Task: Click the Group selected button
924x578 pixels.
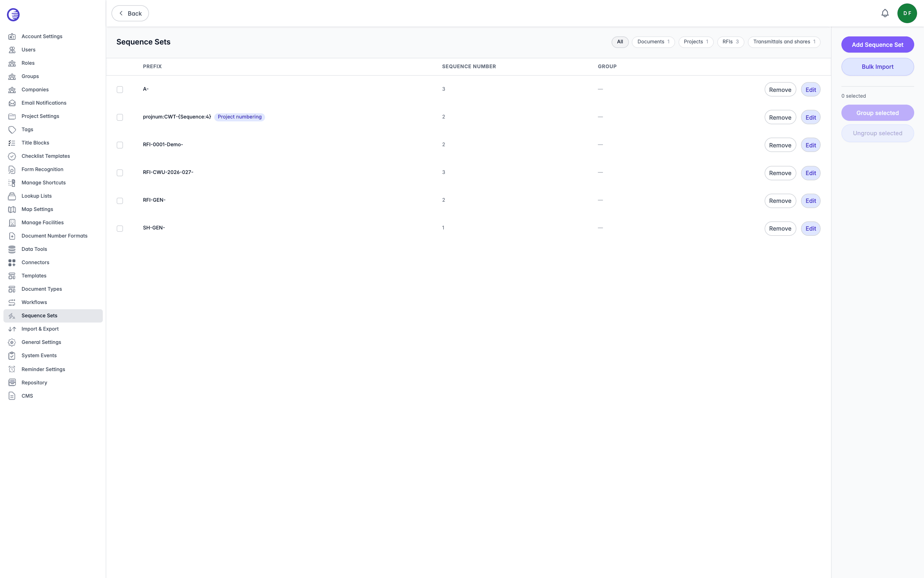Action: pos(878,113)
